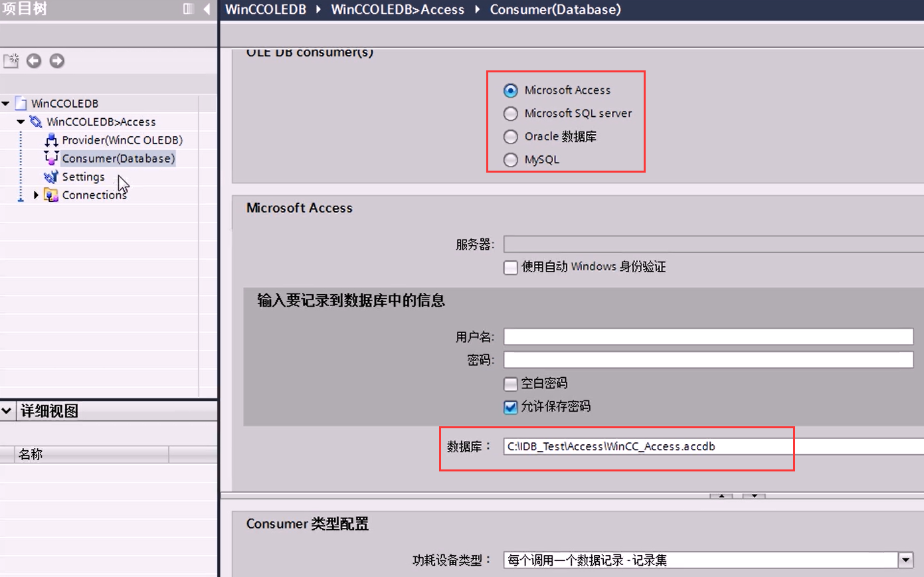Select WinCCOLEDB>Access tree item
Screen dimensions: 924x577
click(x=101, y=122)
